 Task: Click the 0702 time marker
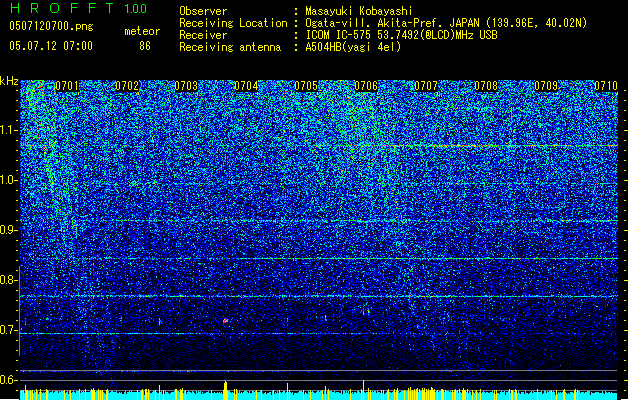tap(127, 86)
